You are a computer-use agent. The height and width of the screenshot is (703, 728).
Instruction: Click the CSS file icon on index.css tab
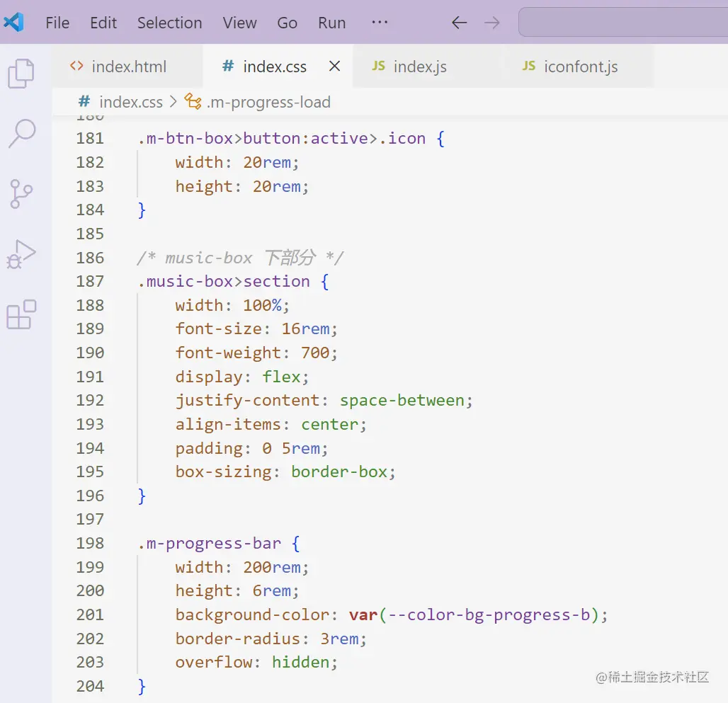pos(228,66)
